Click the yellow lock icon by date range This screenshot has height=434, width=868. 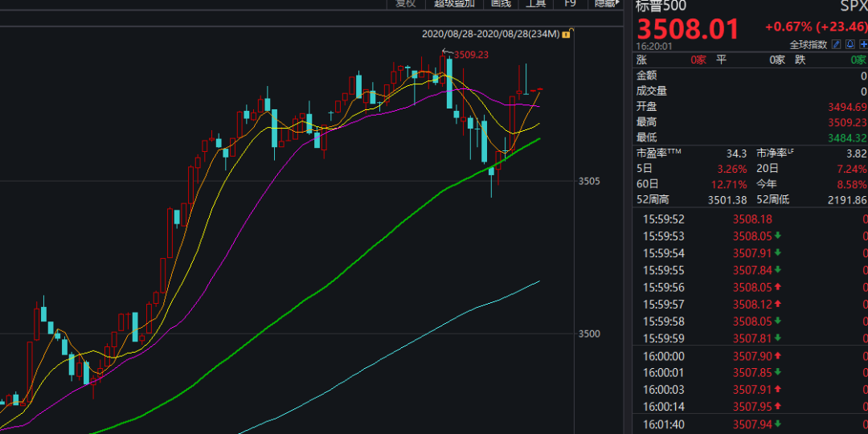click(x=567, y=35)
